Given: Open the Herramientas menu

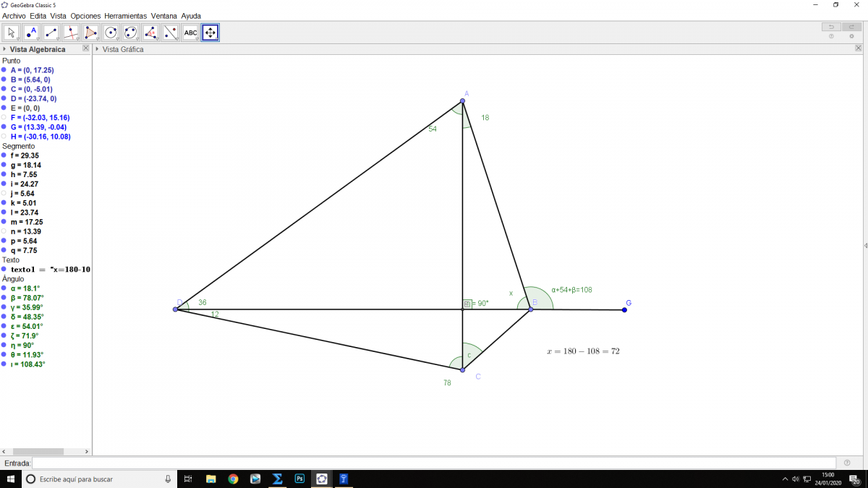Looking at the screenshot, I should pyautogui.click(x=125, y=15).
